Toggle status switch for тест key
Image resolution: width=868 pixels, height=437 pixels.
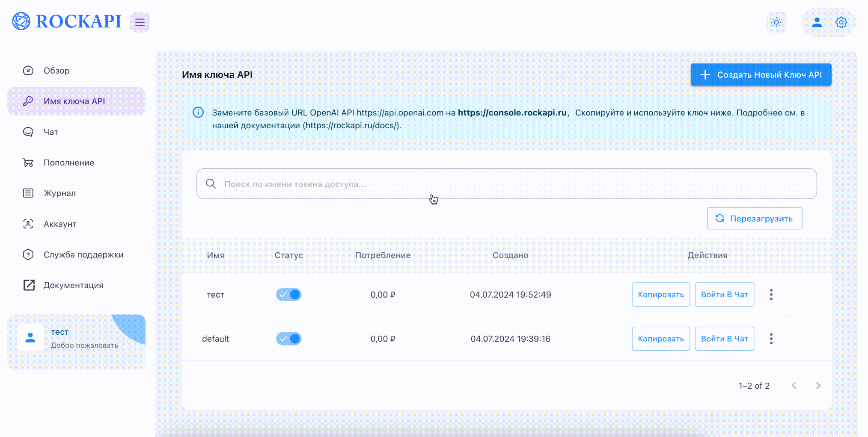(289, 295)
